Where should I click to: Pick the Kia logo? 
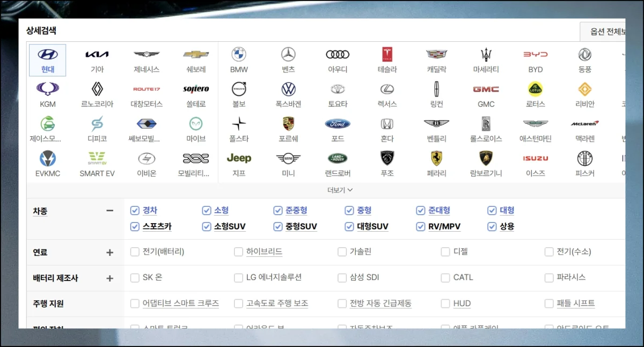97,55
